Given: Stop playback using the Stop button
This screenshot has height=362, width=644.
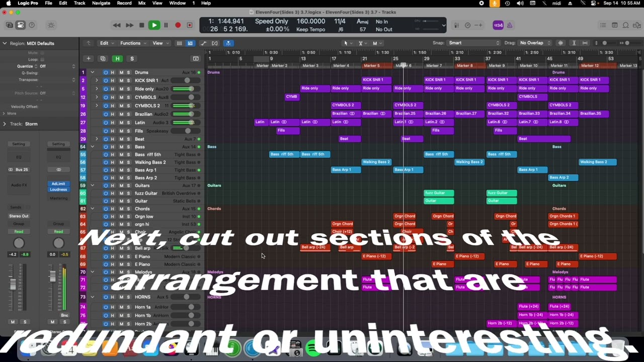Looking at the screenshot, I should [142, 25].
